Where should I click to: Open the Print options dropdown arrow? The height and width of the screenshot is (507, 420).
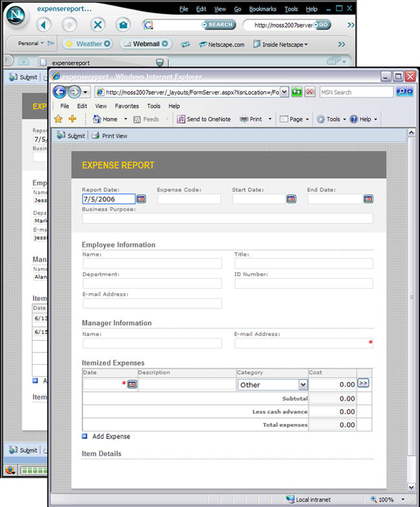point(270,119)
